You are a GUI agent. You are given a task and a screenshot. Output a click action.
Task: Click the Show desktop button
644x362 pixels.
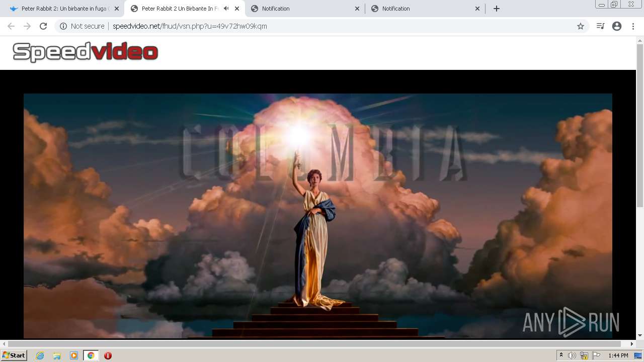point(638,355)
